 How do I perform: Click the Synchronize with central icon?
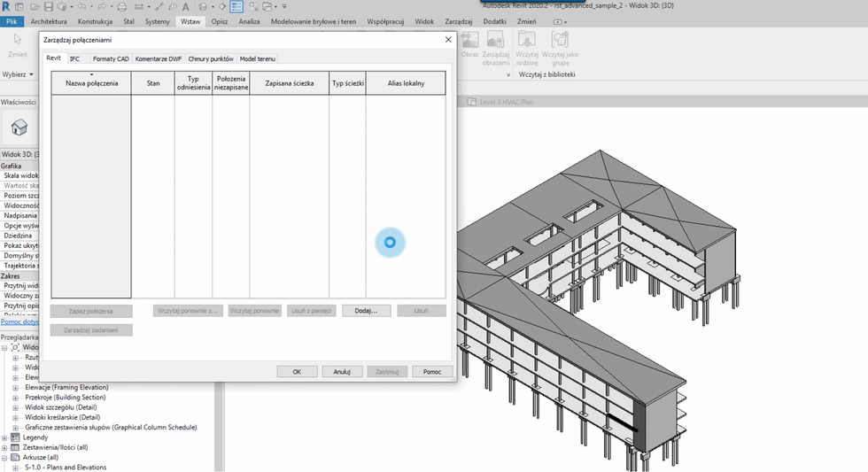pos(62,6)
